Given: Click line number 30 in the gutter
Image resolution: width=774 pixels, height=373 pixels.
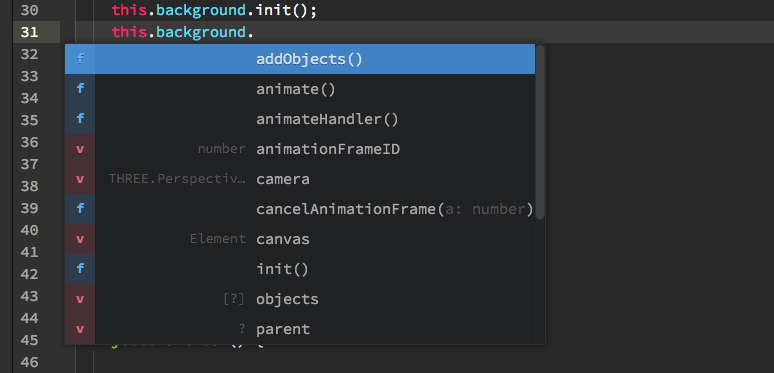Looking at the screenshot, I should 30,10.
